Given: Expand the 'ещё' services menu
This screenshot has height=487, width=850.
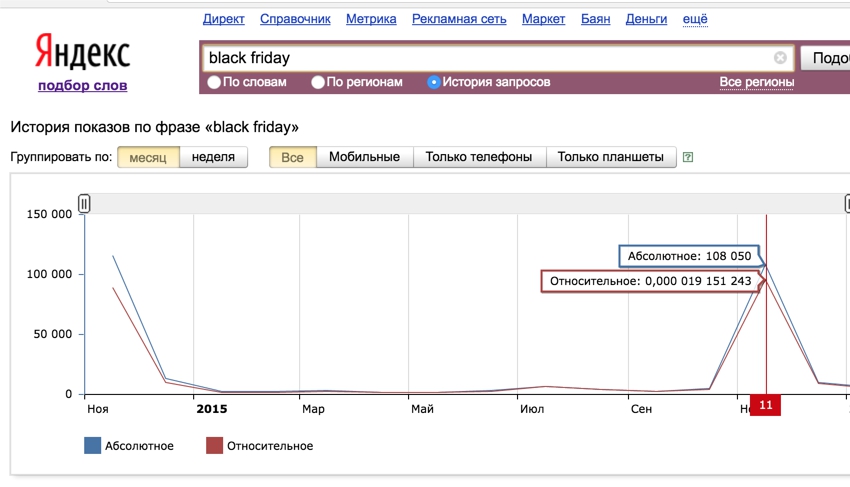Looking at the screenshot, I should pos(695,19).
